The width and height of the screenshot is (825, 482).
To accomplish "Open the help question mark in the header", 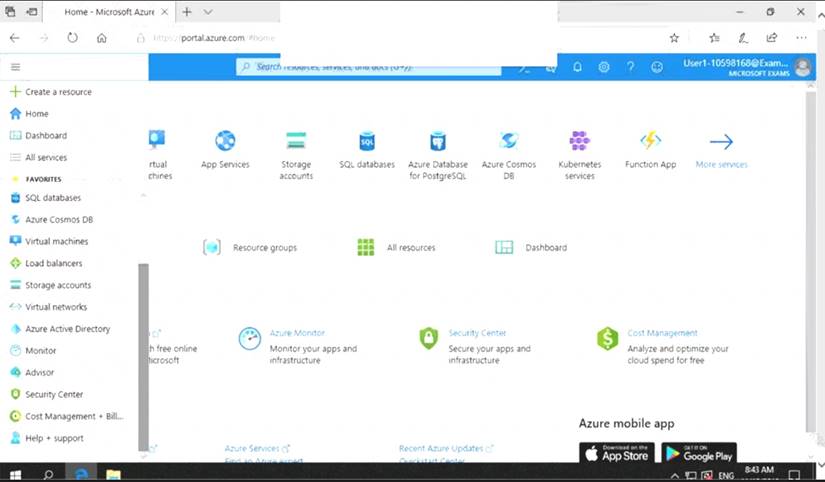I will coord(630,67).
